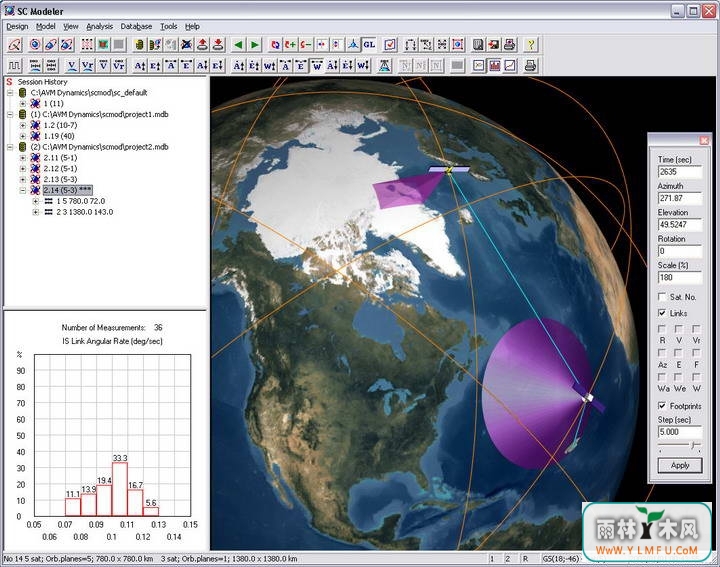Image resolution: width=720 pixels, height=567 pixels.
Task: Select the line graph view icon
Action: 510,66
